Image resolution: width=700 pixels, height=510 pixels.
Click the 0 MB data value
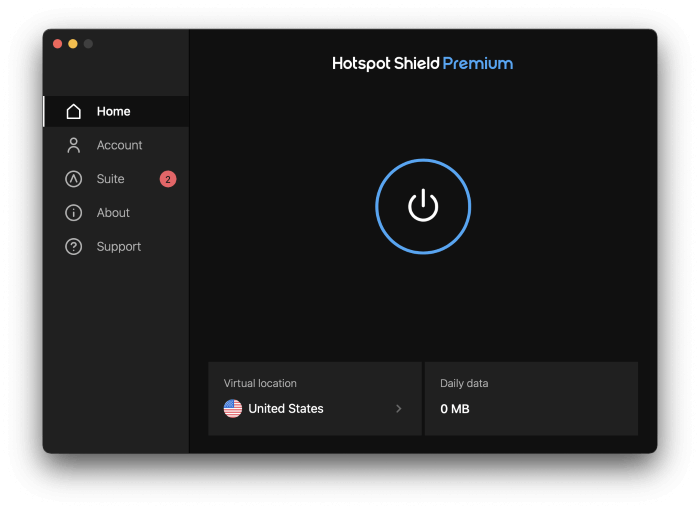tap(454, 409)
